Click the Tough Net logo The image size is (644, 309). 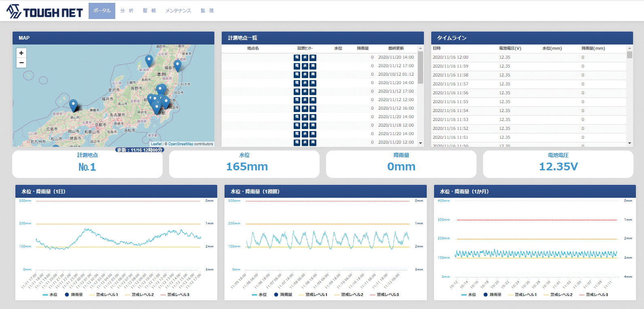(x=44, y=12)
